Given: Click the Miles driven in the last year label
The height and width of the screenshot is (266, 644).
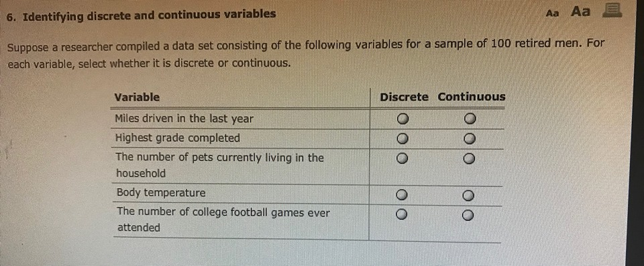Looking at the screenshot, I should (184, 119).
